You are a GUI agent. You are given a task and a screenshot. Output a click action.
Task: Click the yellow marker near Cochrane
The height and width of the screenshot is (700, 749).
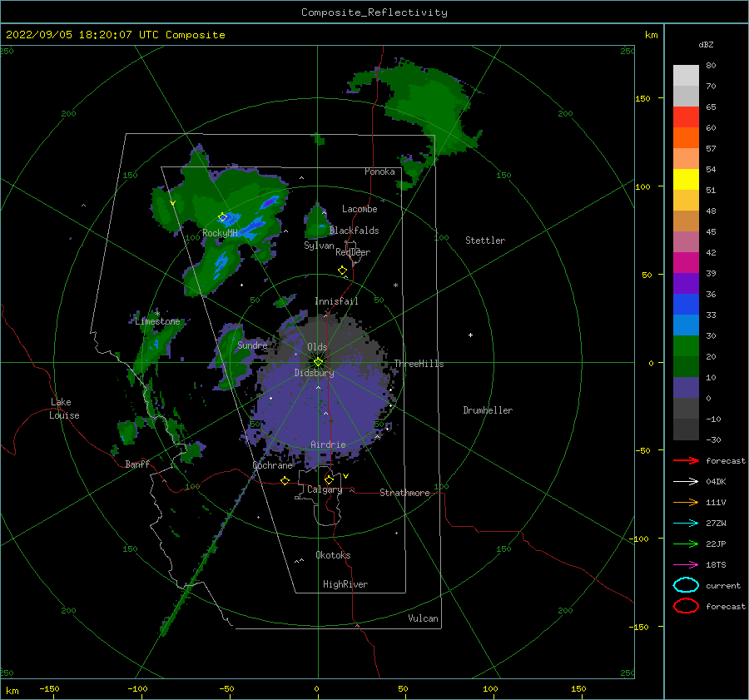pos(285,480)
